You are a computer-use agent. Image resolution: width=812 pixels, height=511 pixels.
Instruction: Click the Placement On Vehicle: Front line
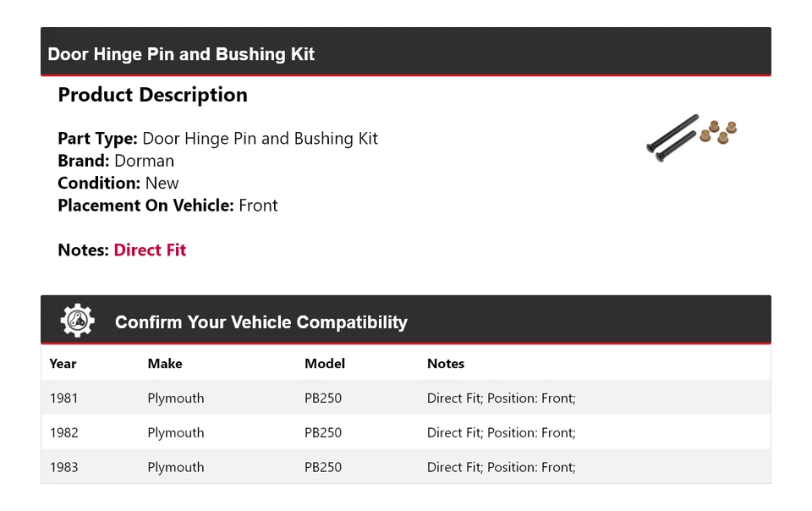pos(167,206)
